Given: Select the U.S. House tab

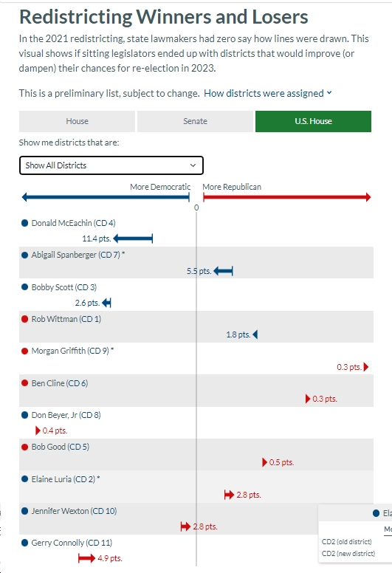Looking at the screenshot, I should click(313, 121).
